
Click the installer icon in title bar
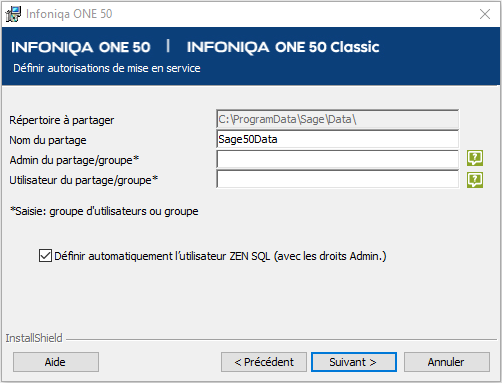click(x=13, y=14)
